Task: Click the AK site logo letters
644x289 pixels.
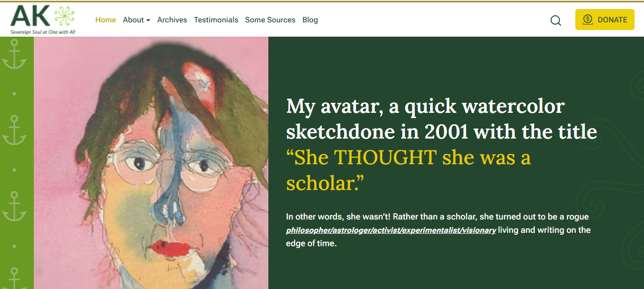Action: (x=30, y=17)
